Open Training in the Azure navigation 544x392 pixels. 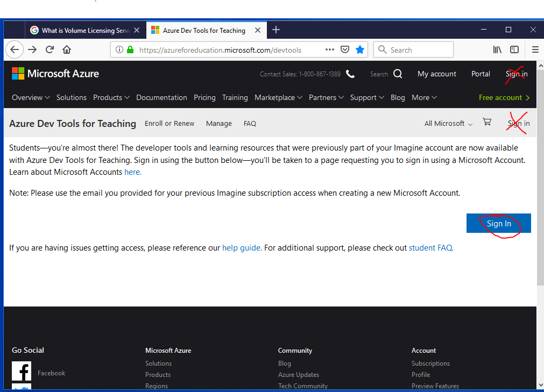235,97
